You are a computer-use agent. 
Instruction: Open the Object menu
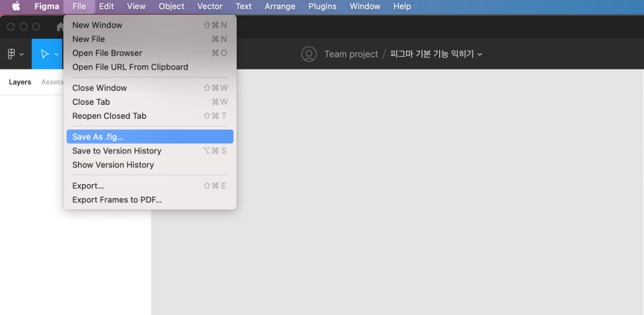click(171, 7)
